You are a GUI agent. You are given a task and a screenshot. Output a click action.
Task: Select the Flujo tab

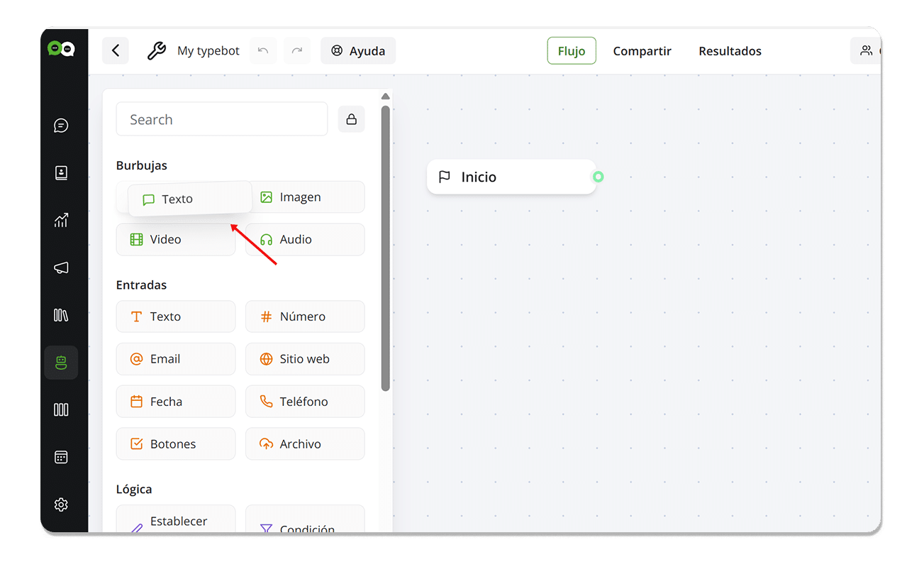pyautogui.click(x=572, y=51)
